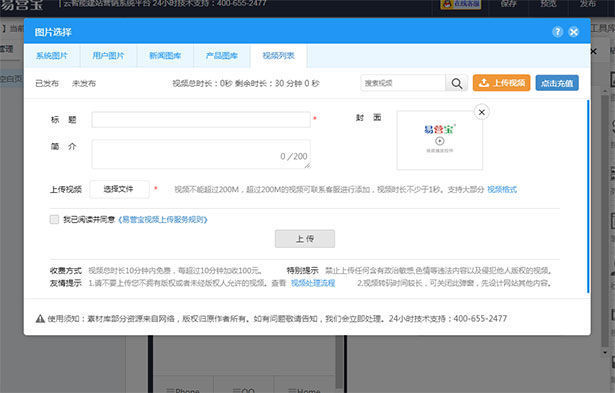
Task: Click the 友情提示 label text
Action: 66,283
